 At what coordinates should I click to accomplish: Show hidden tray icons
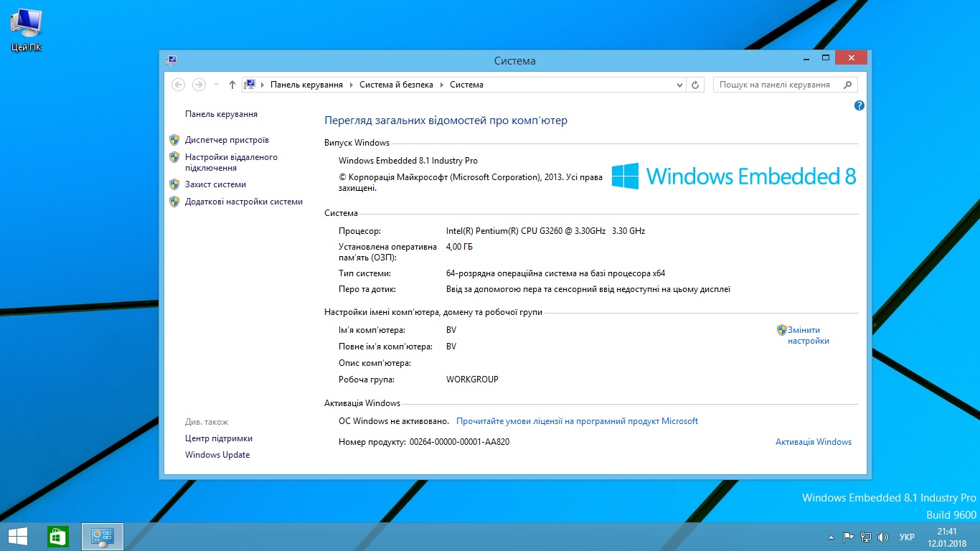831,537
